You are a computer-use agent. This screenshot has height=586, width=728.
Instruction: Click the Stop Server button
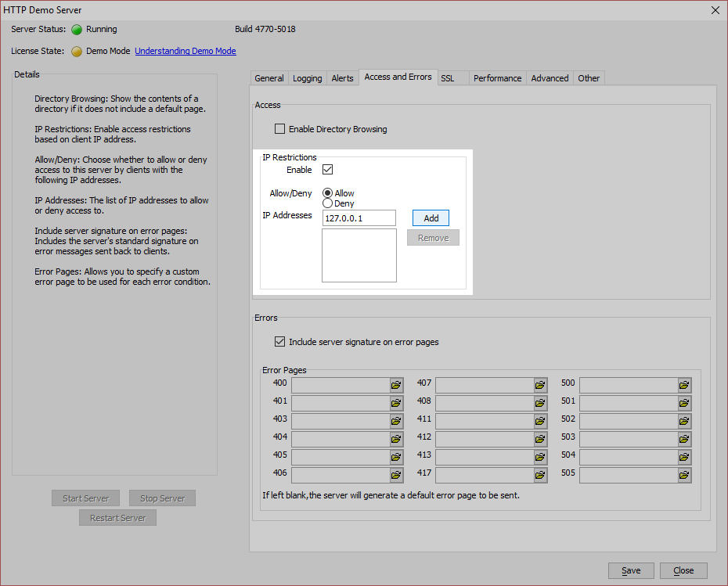(162, 498)
